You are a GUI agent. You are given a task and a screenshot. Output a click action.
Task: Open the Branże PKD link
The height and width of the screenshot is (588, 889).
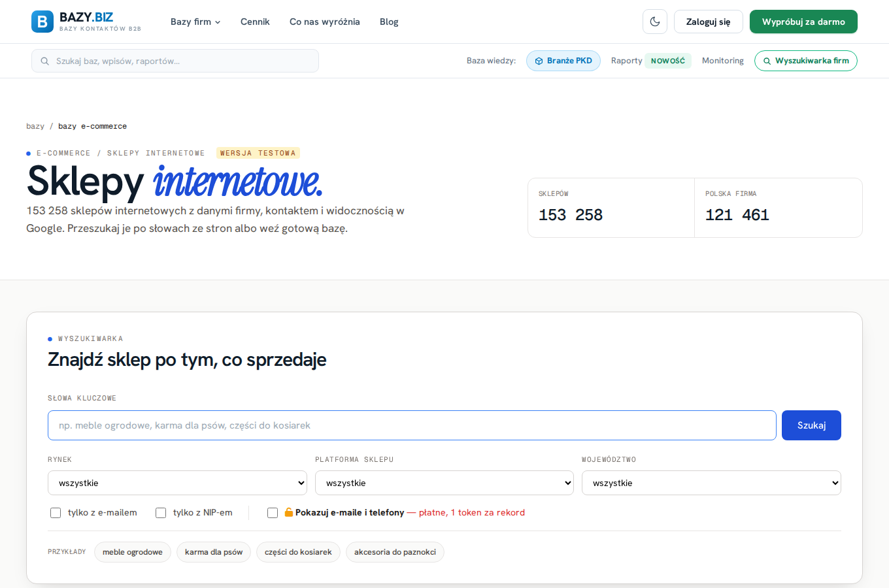[x=563, y=61]
